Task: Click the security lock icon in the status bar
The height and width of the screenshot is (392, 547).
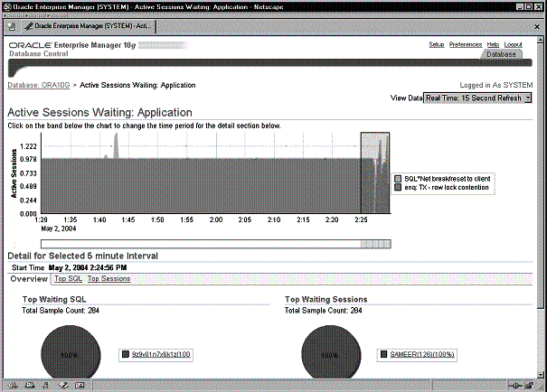Action: click(529, 386)
